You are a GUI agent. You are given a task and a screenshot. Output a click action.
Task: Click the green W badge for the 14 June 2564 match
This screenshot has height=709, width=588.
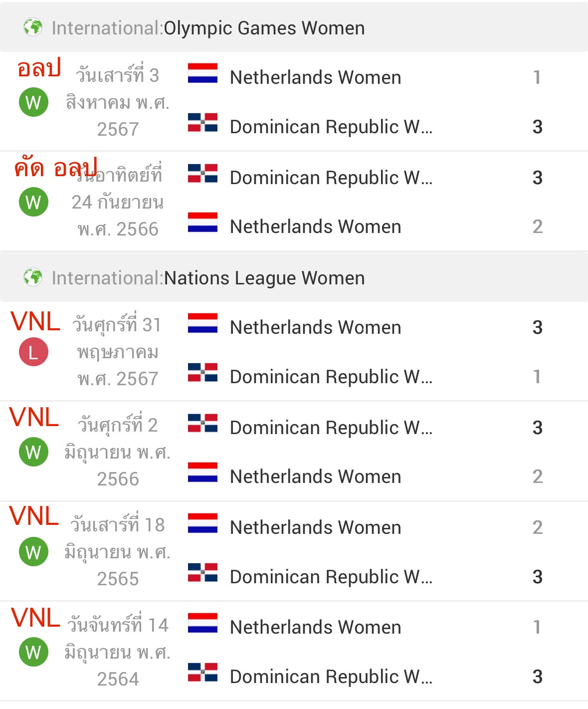coord(33,652)
